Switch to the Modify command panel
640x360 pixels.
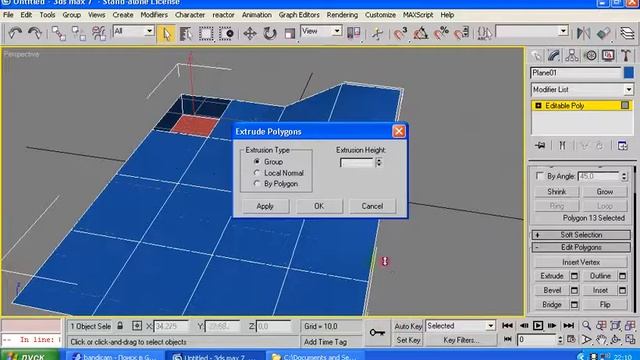point(554,56)
